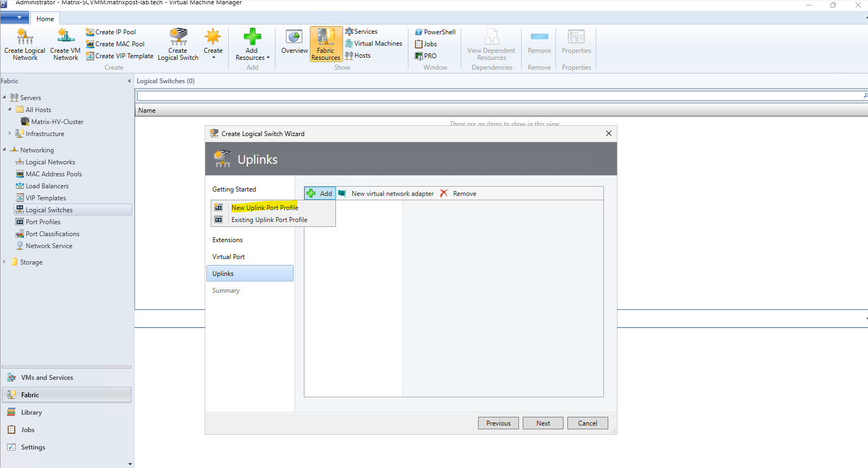
Task: Click the Properties ribbon button
Action: (576, 42)
